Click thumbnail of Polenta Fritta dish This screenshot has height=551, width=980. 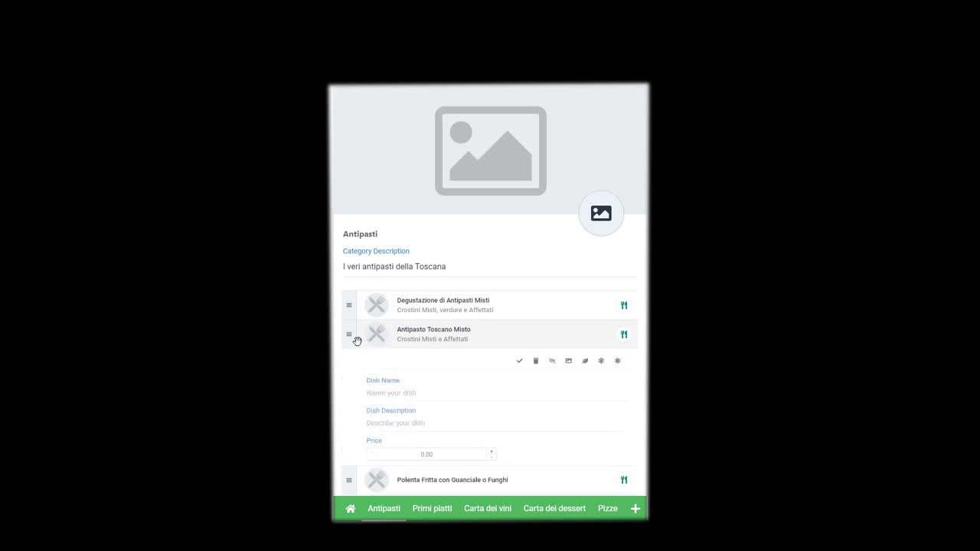(377, 480)
